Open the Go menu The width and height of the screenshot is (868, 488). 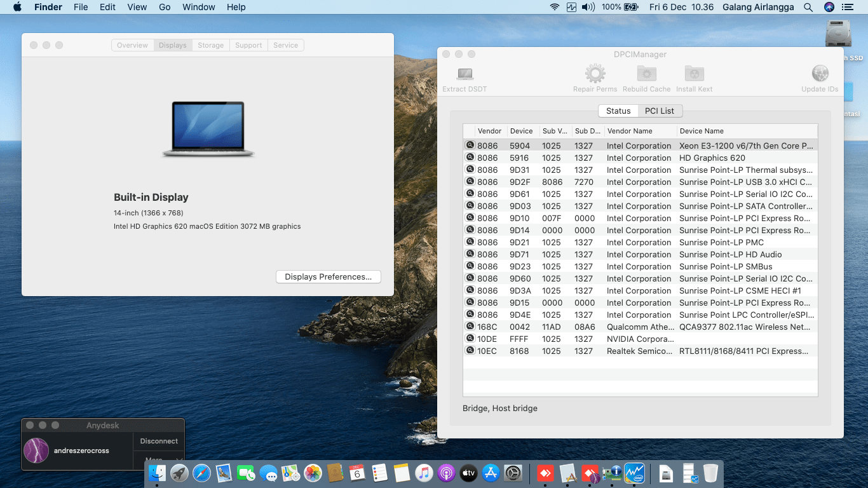(x=165, y=7)
